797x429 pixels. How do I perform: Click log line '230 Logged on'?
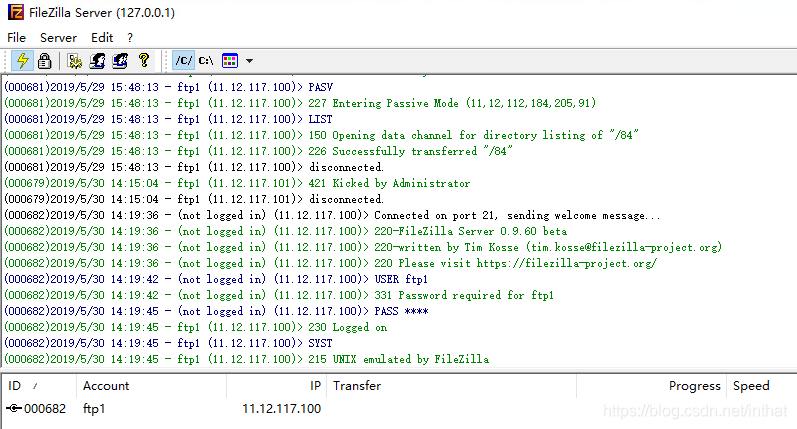pos(196,327)
